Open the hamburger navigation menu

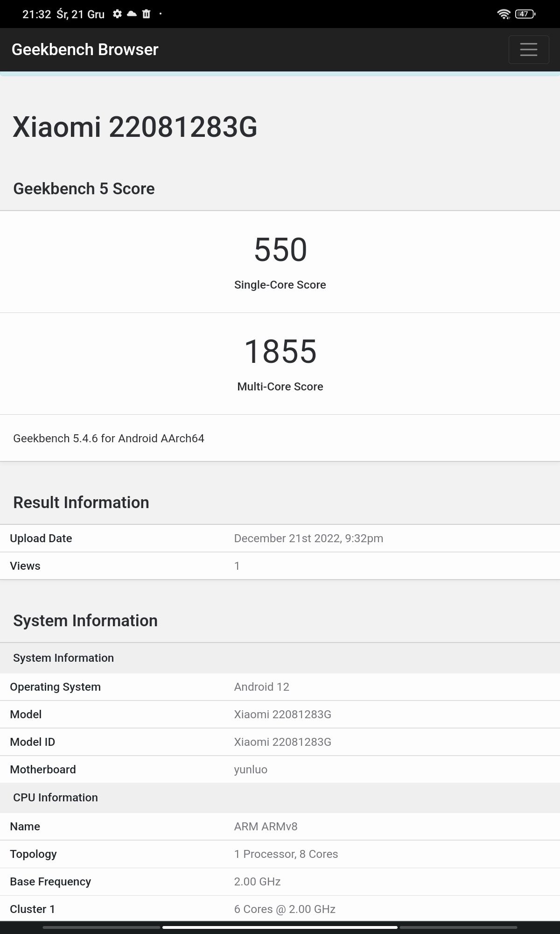coord(529,50)
